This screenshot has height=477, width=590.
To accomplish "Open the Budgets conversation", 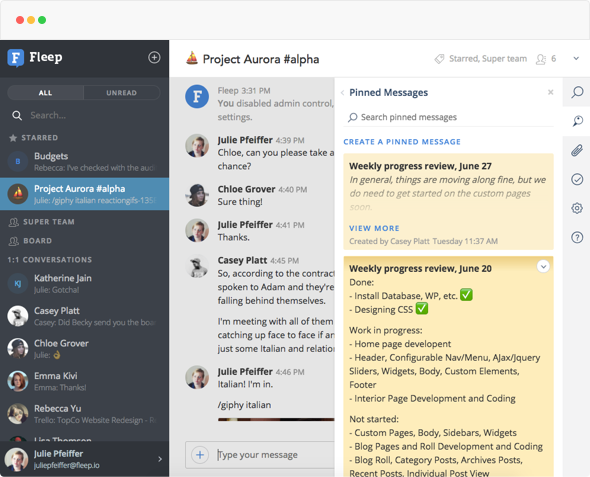I will click(84, 161).
